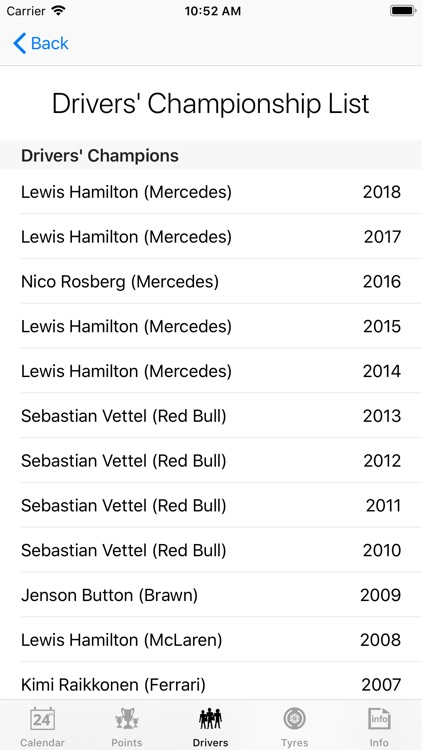Select the Drivers people icon
This screenshot has width=422, height=750.
coord(211,718)
